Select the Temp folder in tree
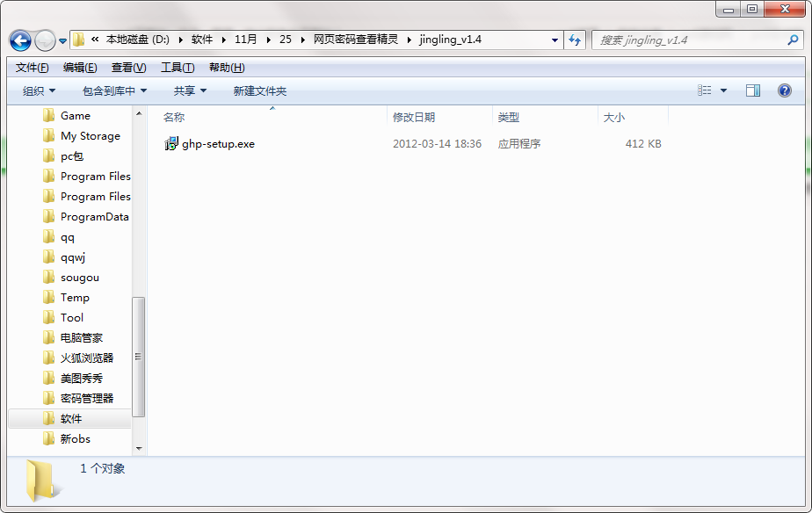Screen dimensions: 812x513 point(75,298)
